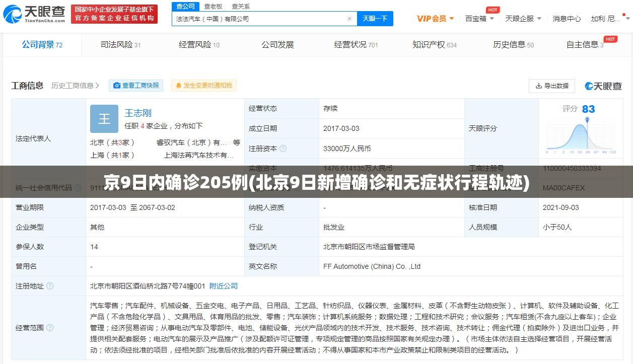Open the 天眼企服 dropdown menu

point(523,19)
